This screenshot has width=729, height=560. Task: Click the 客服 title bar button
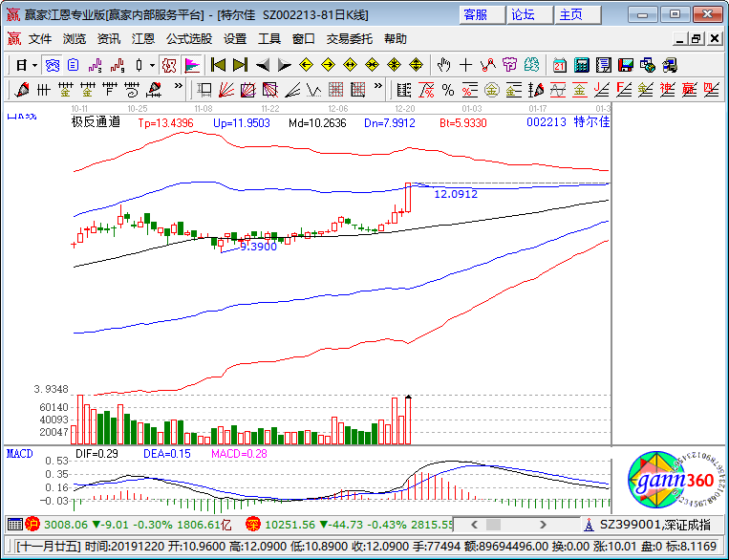click(x=482, y=15)
